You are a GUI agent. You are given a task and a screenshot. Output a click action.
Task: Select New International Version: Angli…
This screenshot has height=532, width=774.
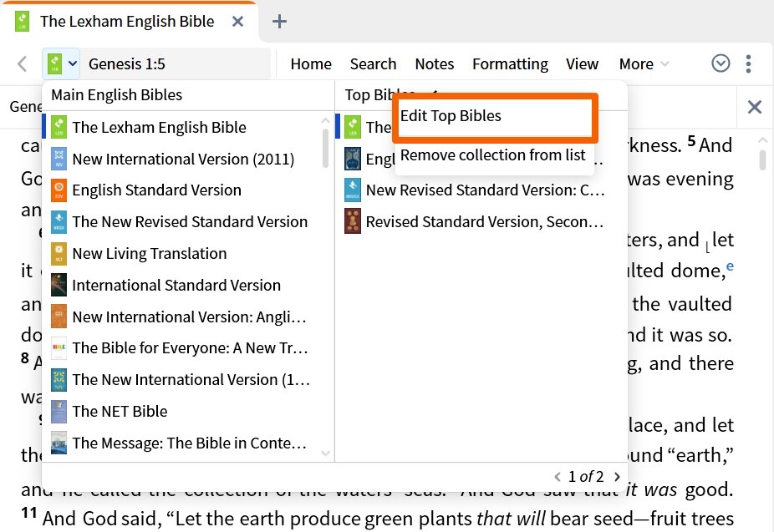pyautogui.click(x=189, y=317)
